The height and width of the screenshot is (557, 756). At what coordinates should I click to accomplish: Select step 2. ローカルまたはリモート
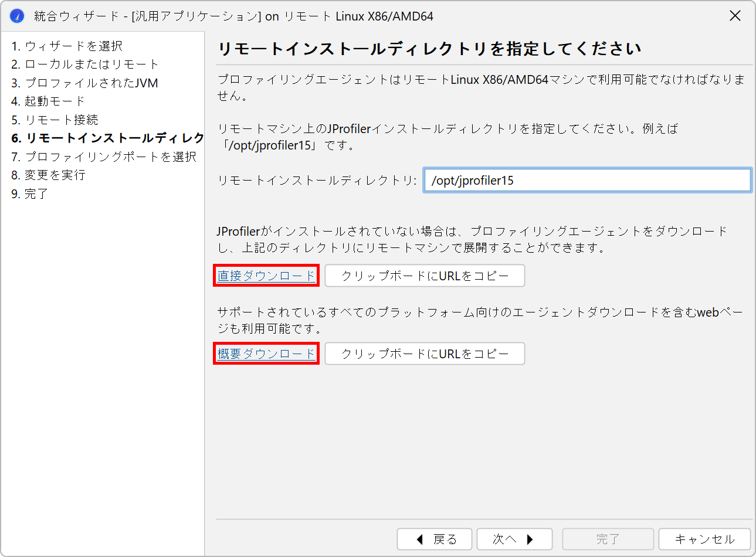[85, 64]
